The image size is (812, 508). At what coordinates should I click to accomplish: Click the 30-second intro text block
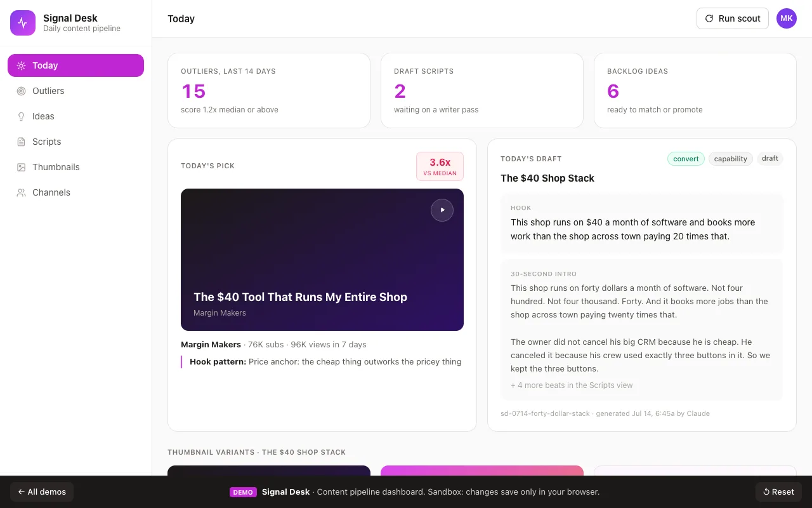[x=642, y=330]
